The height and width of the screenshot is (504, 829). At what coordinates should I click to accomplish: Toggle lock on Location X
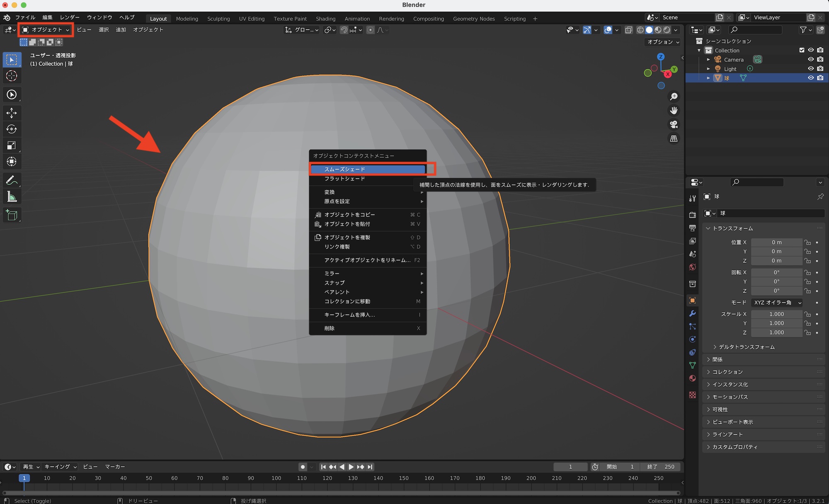pyautogui.click(x=807, y=242)
